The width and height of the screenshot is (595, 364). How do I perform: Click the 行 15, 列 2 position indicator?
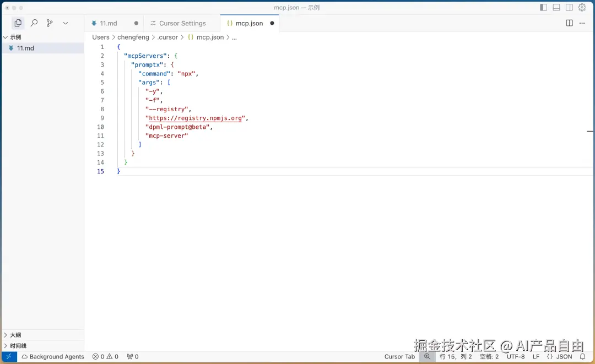(456, 357)
